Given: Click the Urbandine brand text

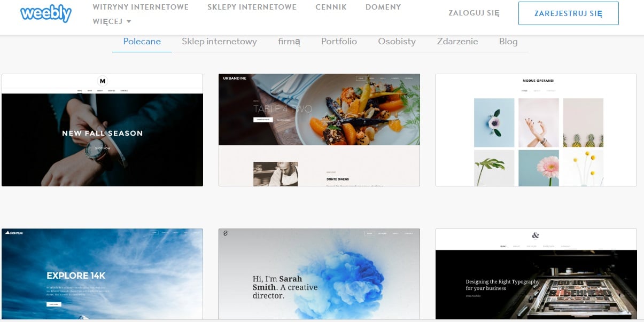Looking at the screenshot, I should point(234,78).
